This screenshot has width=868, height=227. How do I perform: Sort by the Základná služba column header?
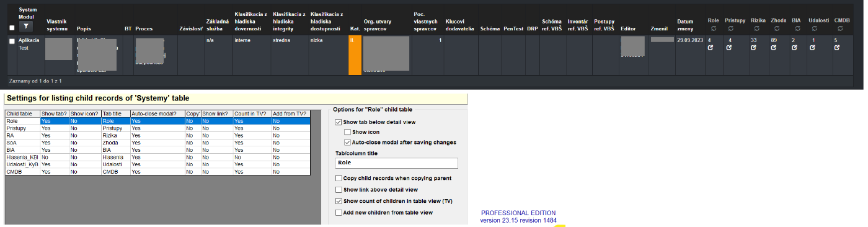click(217, 25)
